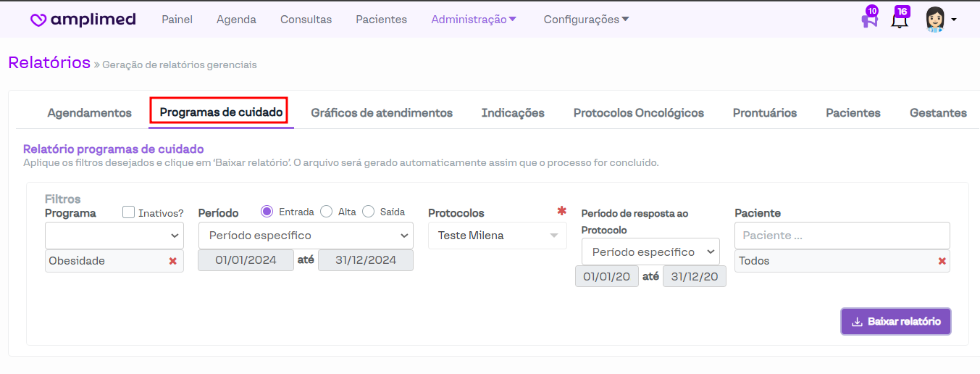Choose the Saída radio option
The height and width of the screenshot is (374, 980).
(x=368, y=212)
